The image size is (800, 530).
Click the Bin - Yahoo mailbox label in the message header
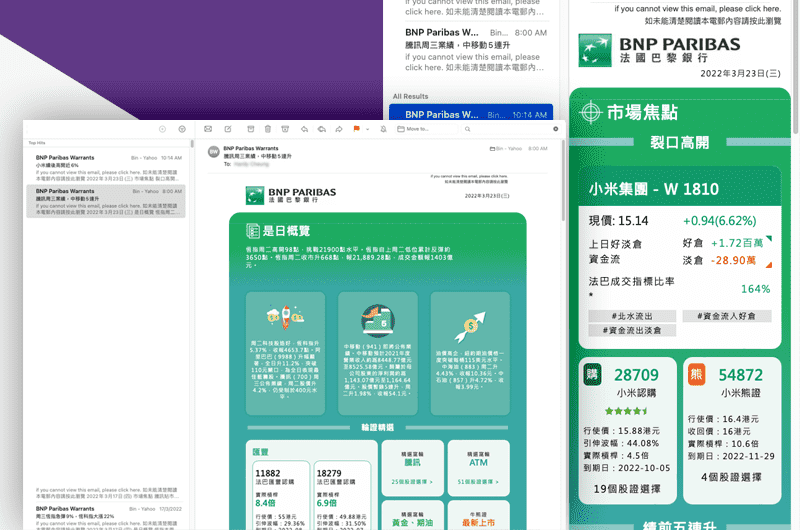click(506, 148)
